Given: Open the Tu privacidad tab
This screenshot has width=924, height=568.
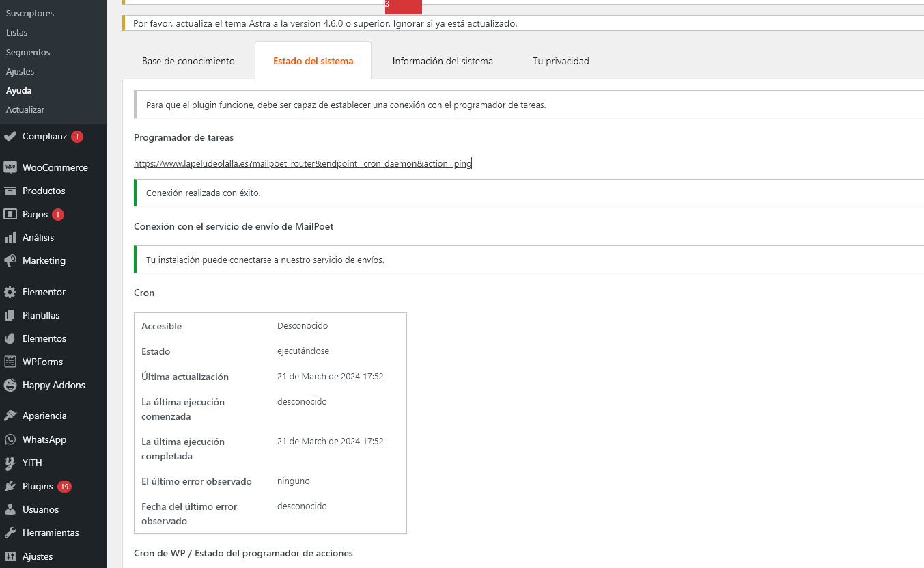Looking at the screenshot, I should pyautogui.click(x=561, y=61).
